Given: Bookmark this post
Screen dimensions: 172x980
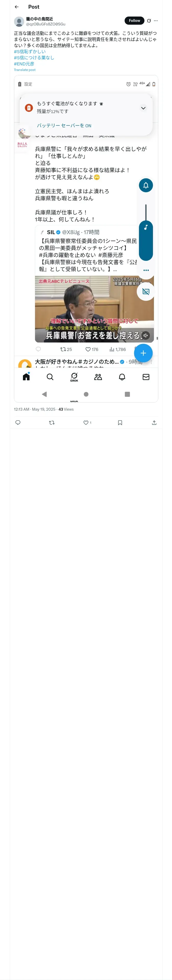Looking at the screenshot, I should [120, 422].
